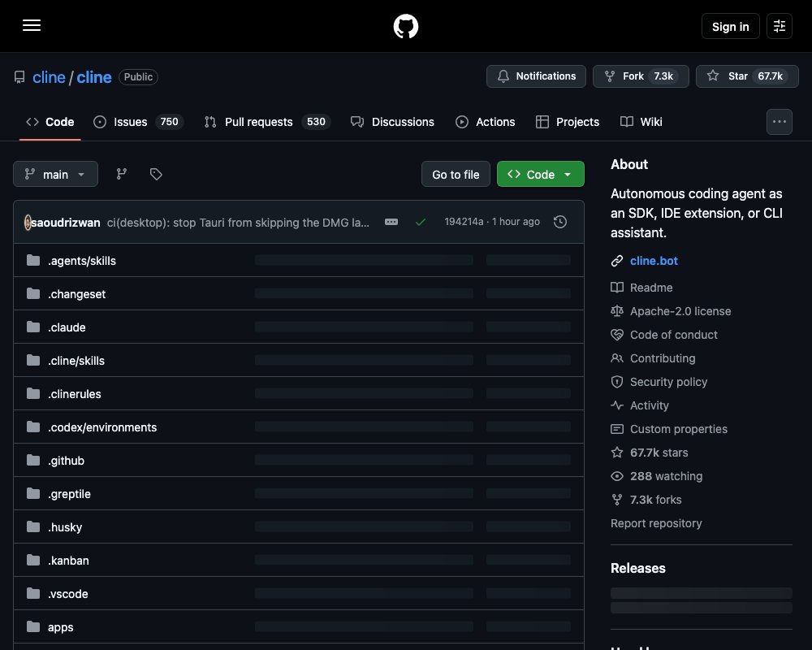Click the Issues count badge 750
Viewport: 812px width, 650px height.
[170, 122]
